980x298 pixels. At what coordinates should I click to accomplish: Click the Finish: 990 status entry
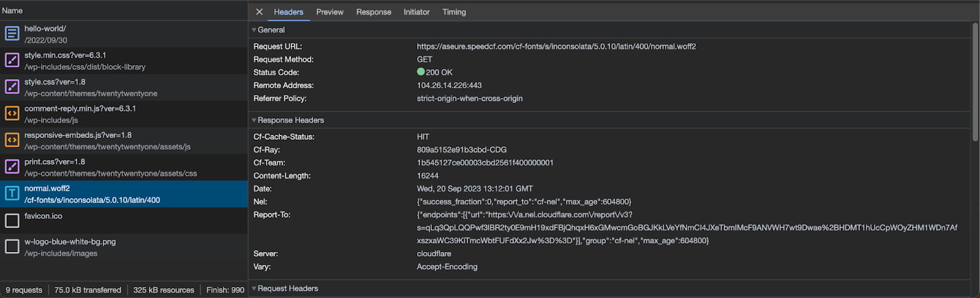(225, 290)
